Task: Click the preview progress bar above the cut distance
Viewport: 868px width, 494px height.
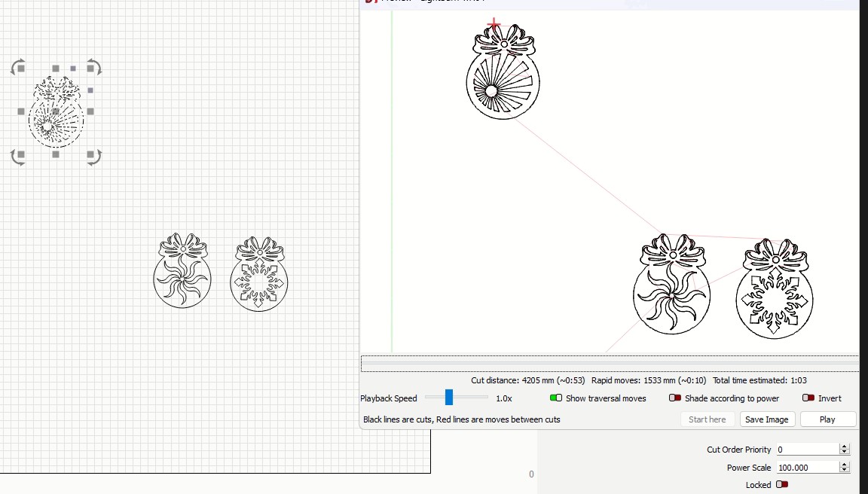Action: pos(609,364)
